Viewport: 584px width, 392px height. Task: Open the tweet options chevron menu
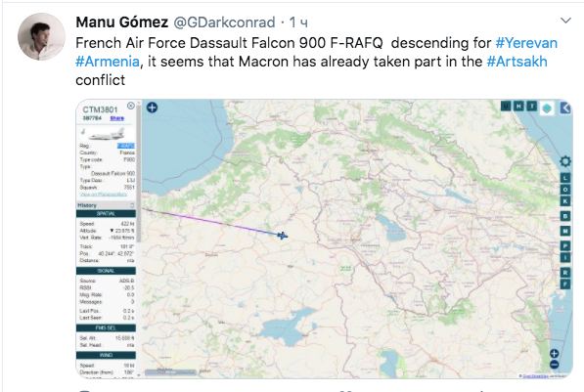[565, 21]
